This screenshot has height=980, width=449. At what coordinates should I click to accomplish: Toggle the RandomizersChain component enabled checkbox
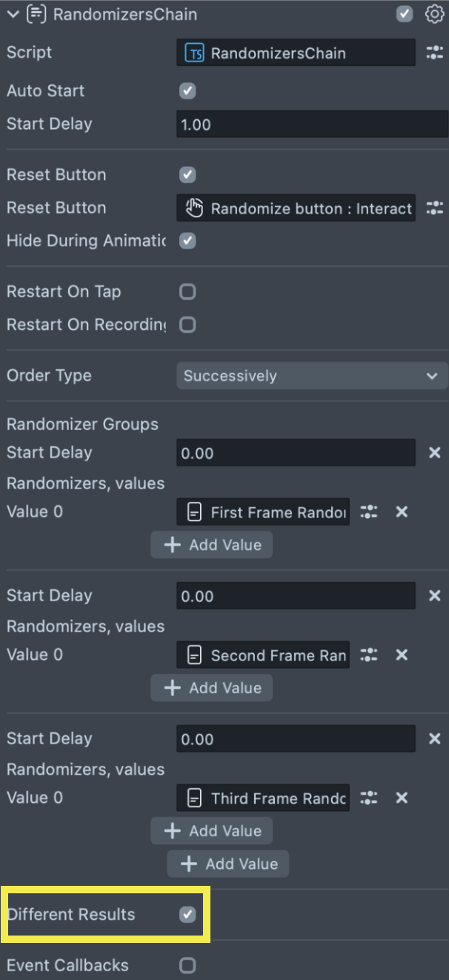[405, 14]
